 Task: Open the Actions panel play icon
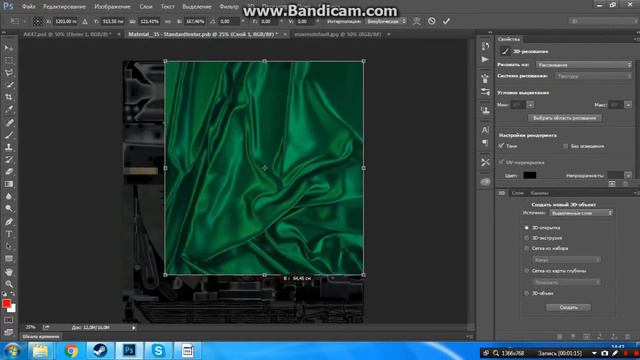click(x=485, y=60)
